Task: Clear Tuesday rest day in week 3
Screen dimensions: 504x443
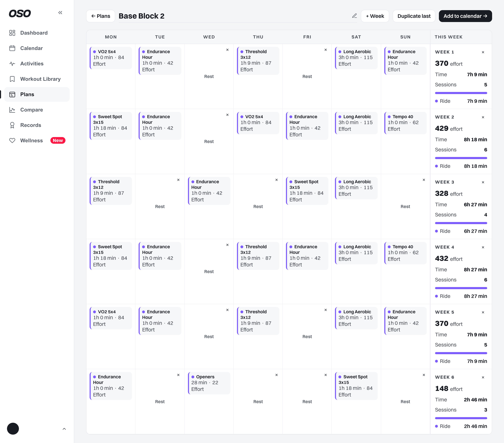Action: coord(178,180)
